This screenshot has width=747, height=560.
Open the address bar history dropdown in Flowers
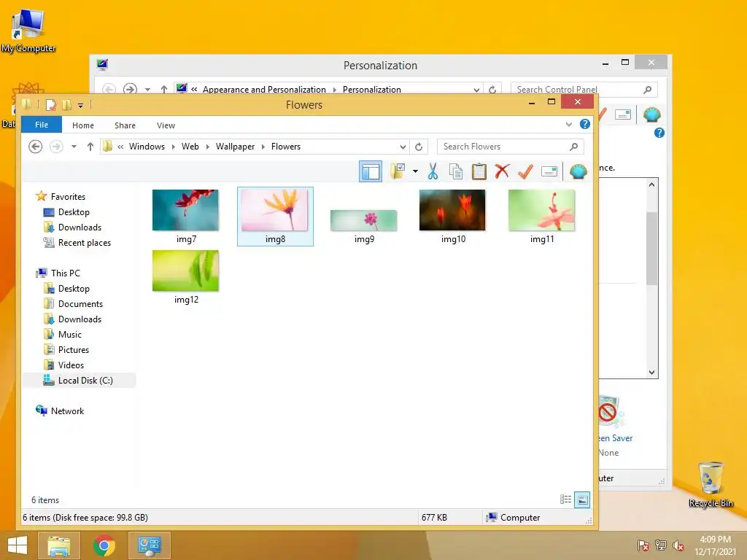403,147
